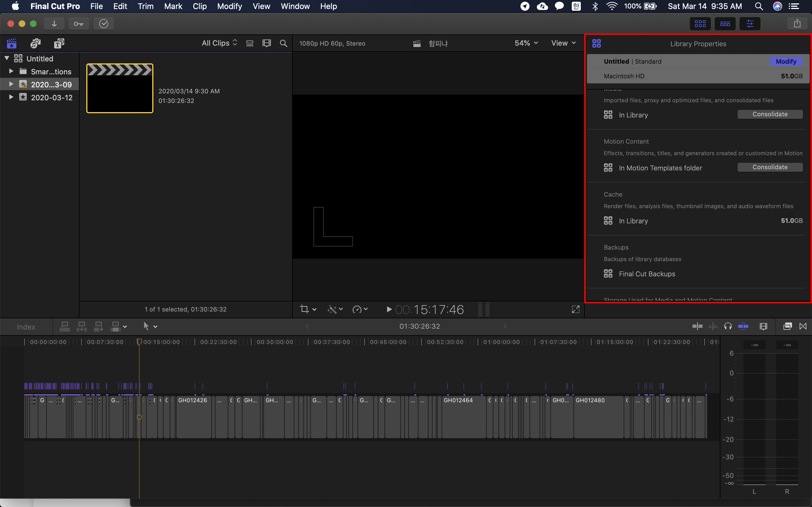Open the Background Tasks checkmark icon
Viewport: 812px width, 507px height.
(104, 24)
